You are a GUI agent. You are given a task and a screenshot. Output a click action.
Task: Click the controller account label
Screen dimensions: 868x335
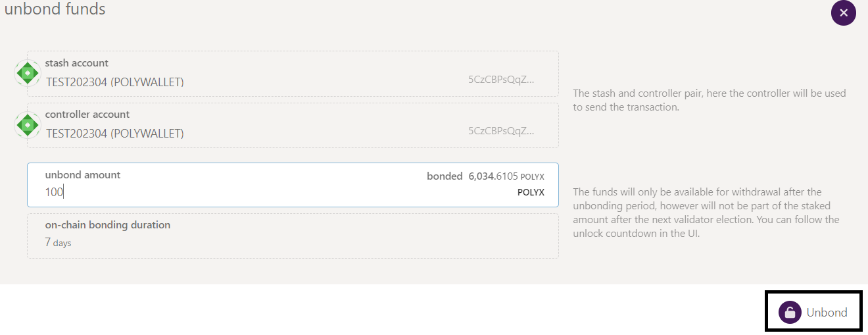tap(87, 115)
